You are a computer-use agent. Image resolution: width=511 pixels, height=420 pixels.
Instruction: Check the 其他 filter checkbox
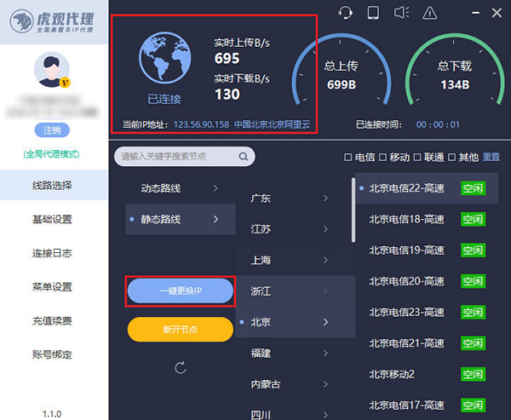pos(451,158)
